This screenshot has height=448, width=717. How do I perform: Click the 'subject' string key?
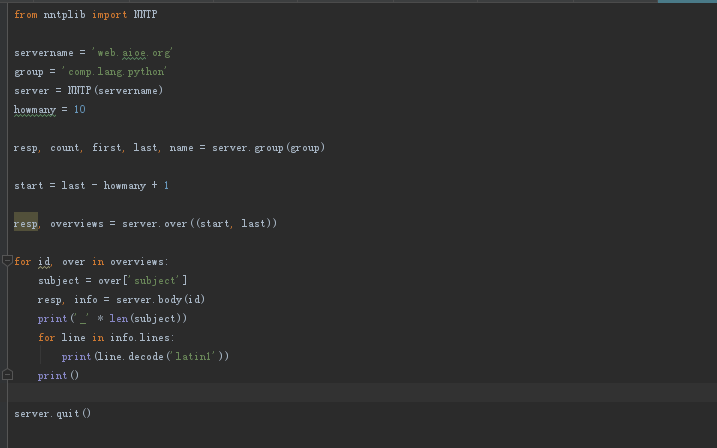point(155,281)
